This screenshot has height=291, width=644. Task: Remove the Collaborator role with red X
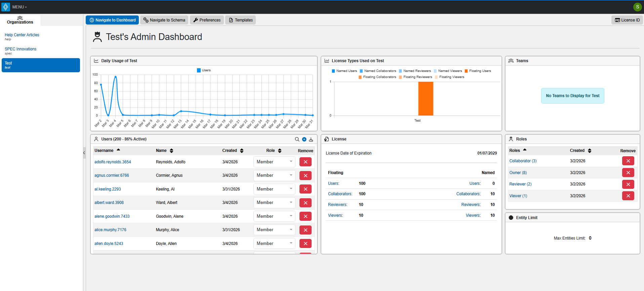click(x=628, y=161)
